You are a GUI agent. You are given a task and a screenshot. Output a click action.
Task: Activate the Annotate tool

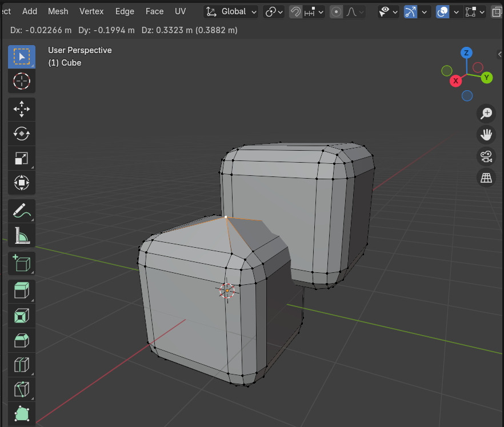22,211
